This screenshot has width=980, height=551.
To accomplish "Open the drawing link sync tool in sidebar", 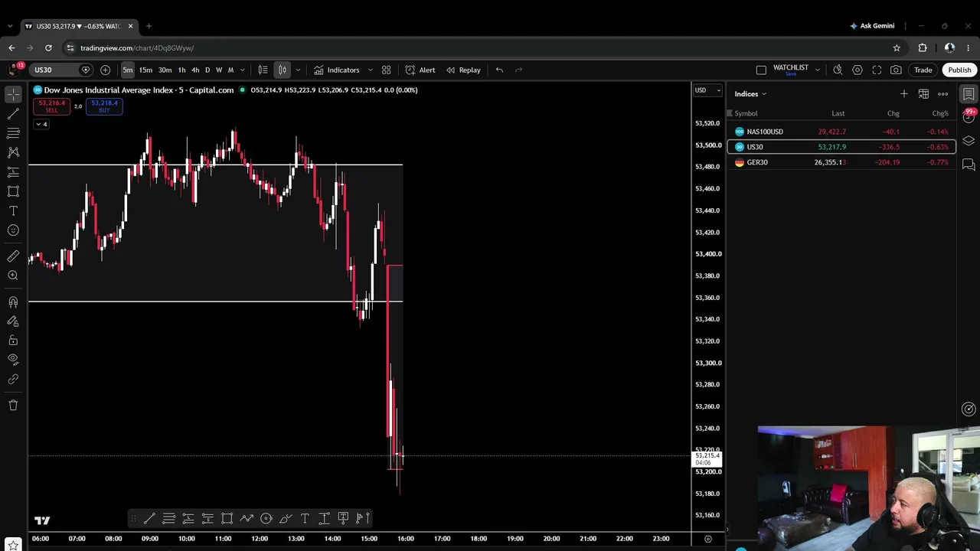I will tap(13, 379).
